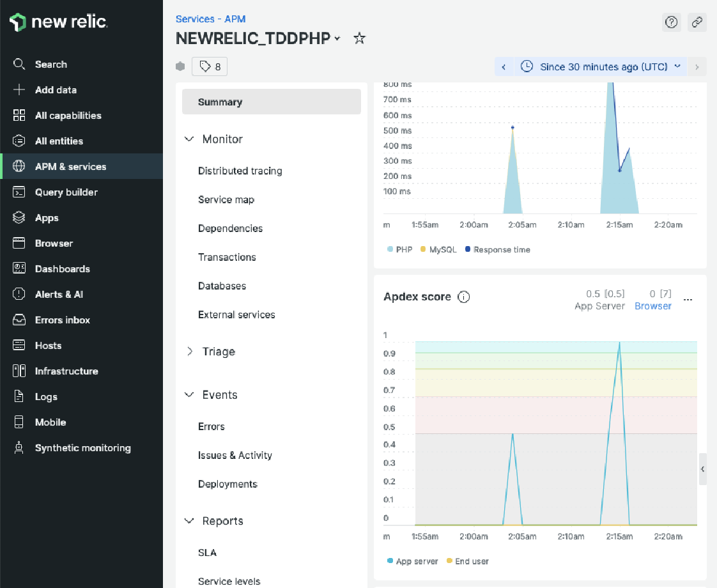Open Service map page
The height and width of the screenshot is (588, 717).
tap(226, 200)
